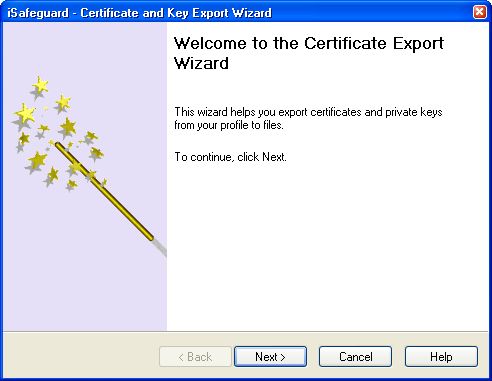The image size is (492, 381).
Task: Click the Next button to continue
Action: coord(270,357)
